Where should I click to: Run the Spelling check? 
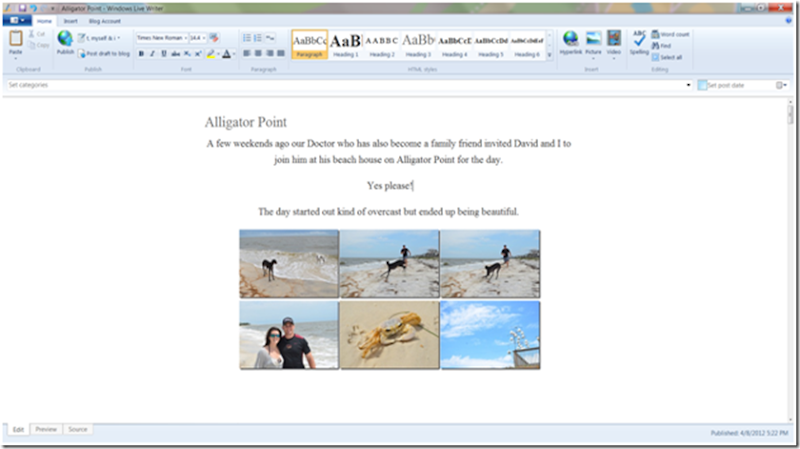pyautogui.click(x=639, y=42)
